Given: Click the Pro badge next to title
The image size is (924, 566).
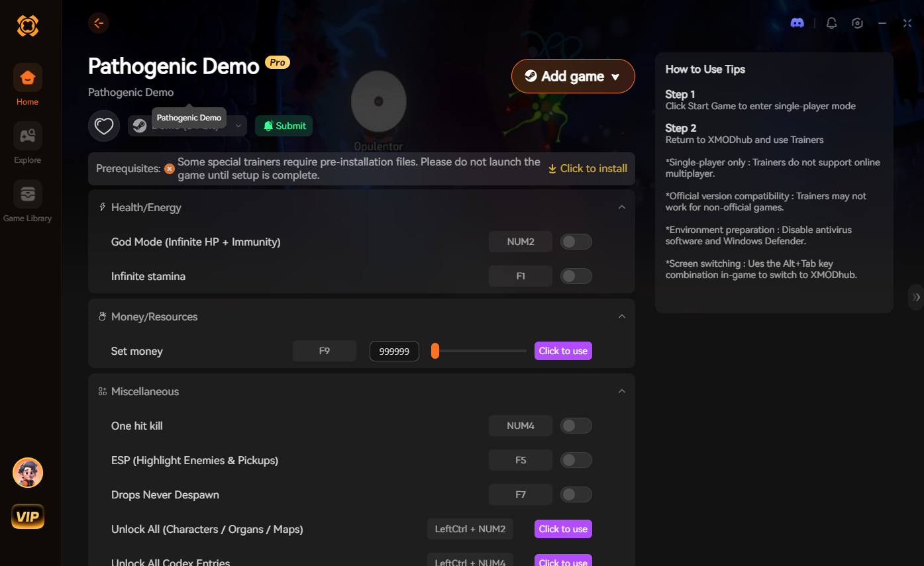Looking at the screenshot, I should point(278,62).
